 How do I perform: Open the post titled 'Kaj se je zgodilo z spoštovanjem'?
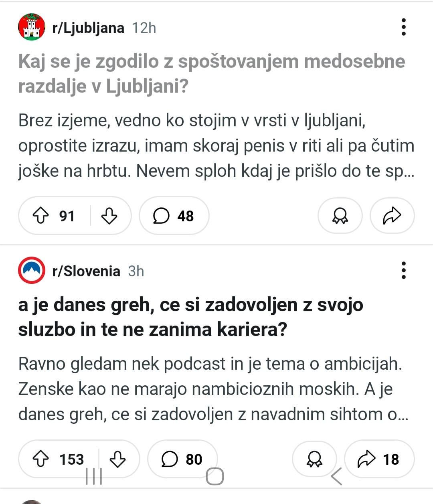(x=212, y=74)
